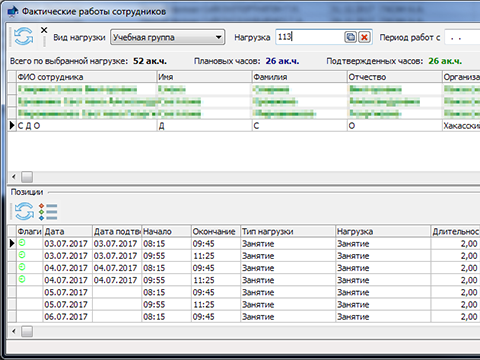Screen dimensions: 480x360
Task: Click the upper grid horizontal scrollbar thumb
Action: click(27, 177)
